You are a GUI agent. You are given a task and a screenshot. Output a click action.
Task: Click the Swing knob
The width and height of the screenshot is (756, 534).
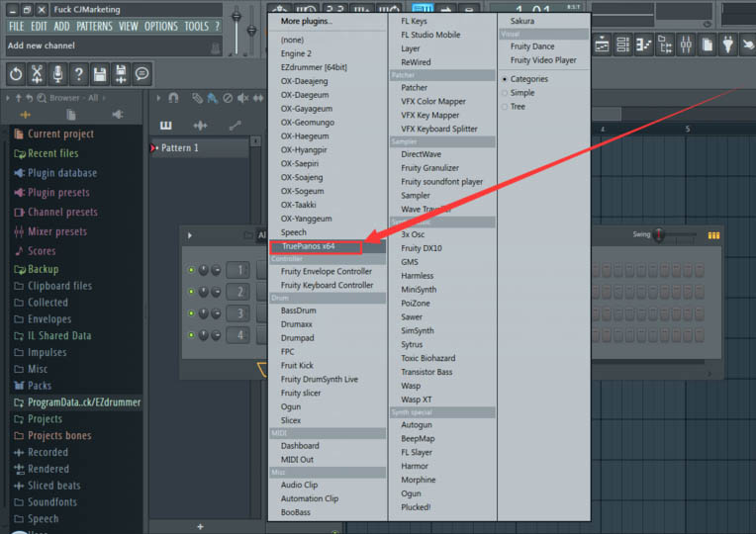click(x=659, y=234)
